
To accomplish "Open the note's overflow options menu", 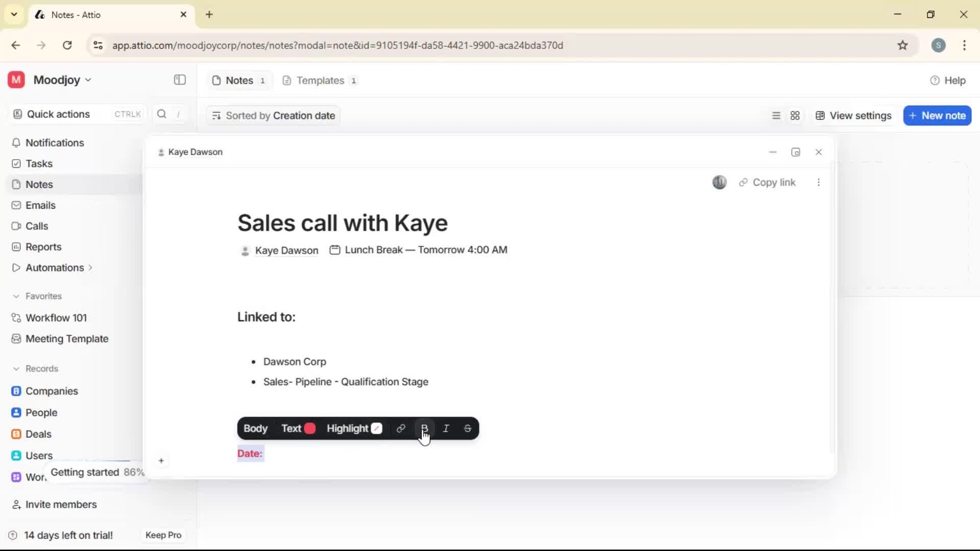I will pos(818,182).
